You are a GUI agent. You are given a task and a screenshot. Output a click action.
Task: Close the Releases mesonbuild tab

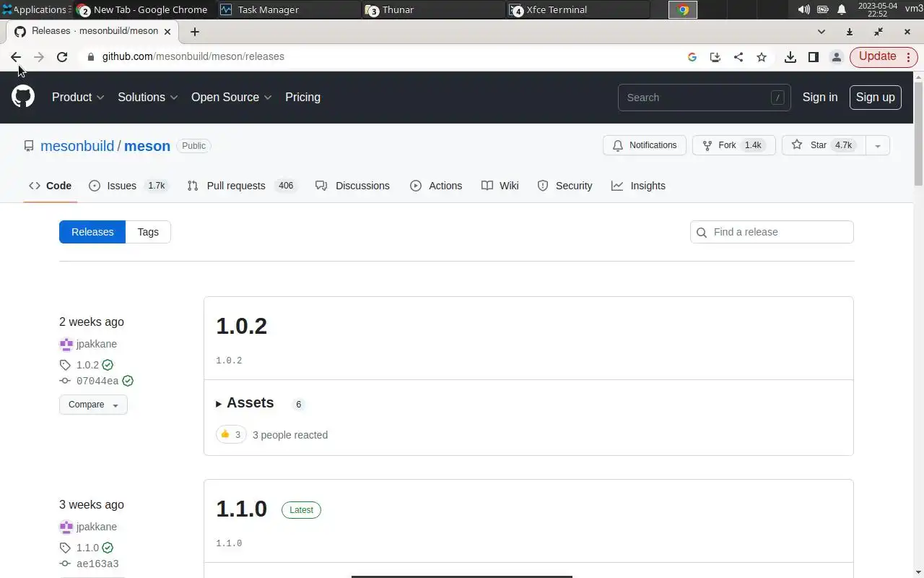click(x=167, y=32)
